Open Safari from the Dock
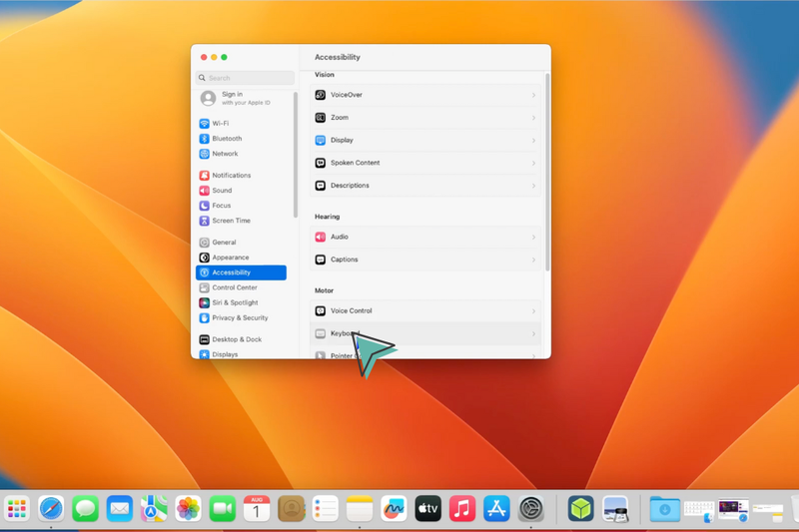The width and height of the screenshot is (799, 532). [51, 509]
